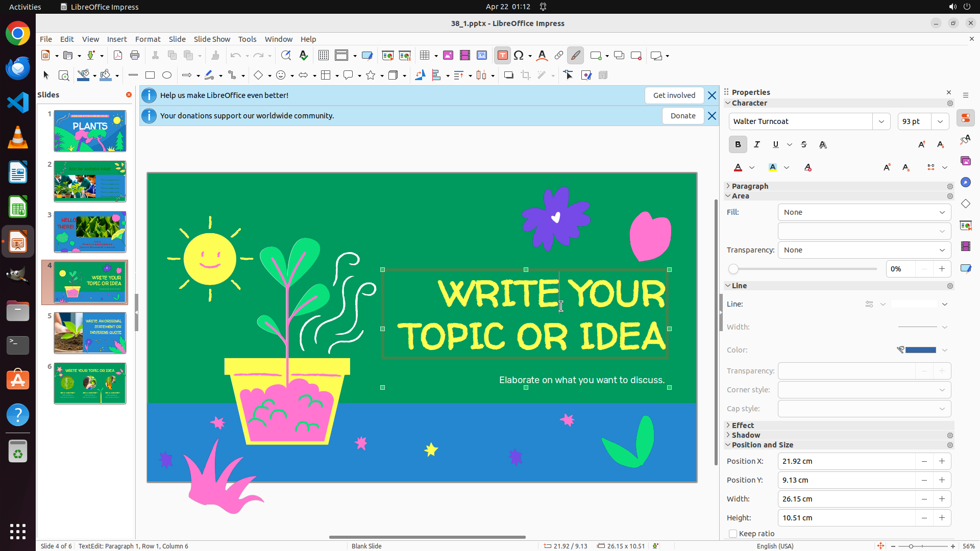Viewport: 980px width, 551px height.
Task: Select the Rectangle shape tool
Action: pyautogui.click(x=150, y=76)
